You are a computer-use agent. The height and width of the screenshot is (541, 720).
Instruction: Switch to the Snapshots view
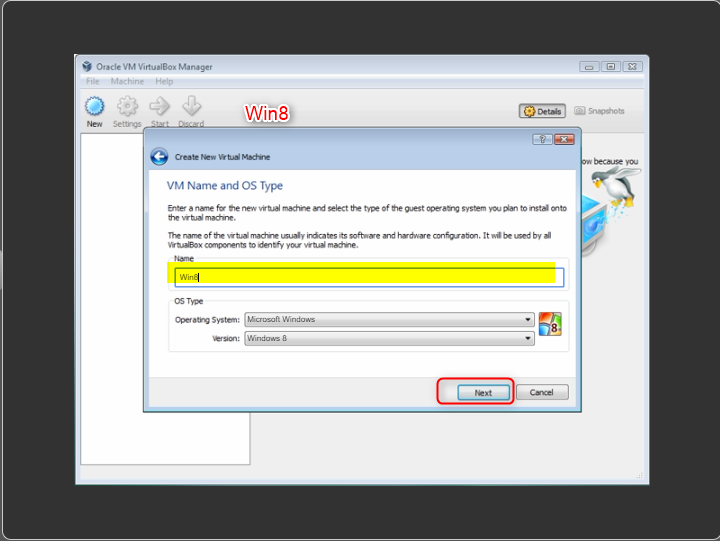click(x=599, y=111)
